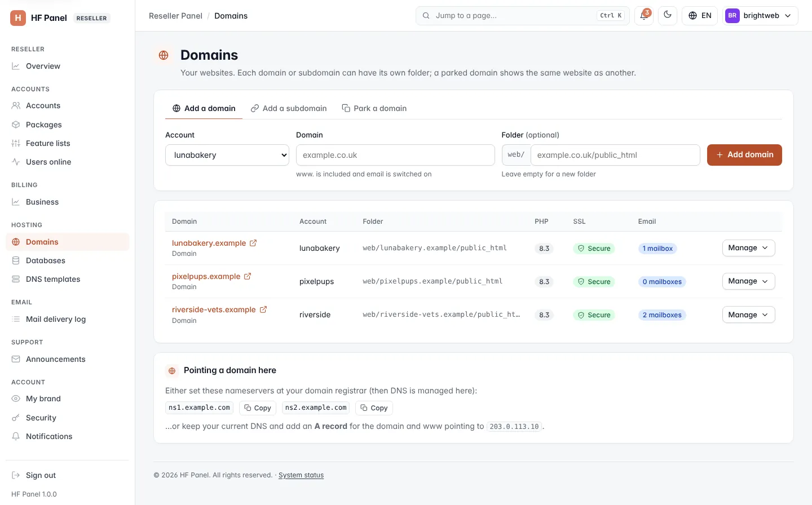812x505 pixels.
Task: Click the Packages box icon in sidebar
Action: [16, 125]
